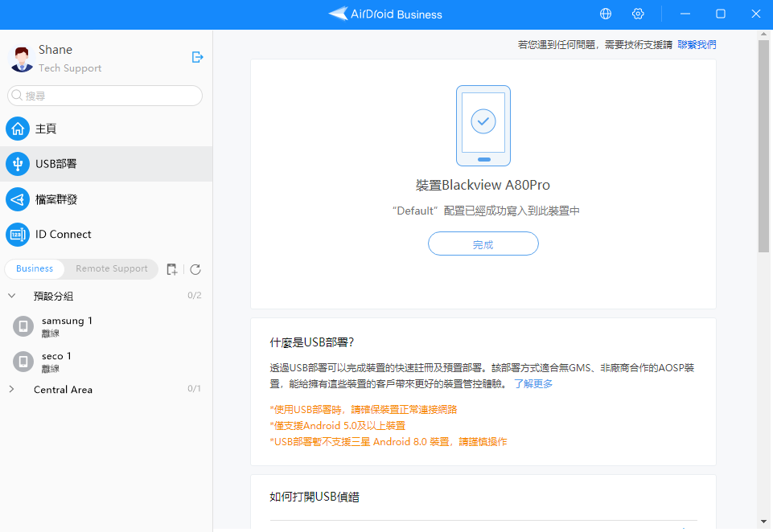
Task: Click the 預設分組 count 0/2
Action: 194,296
